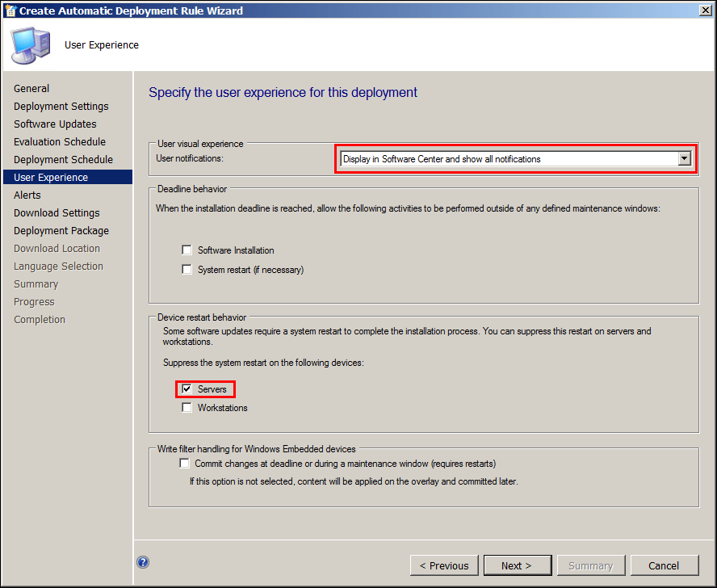Viewport: 717px width, 588px height.
Task: Open the Software Updates step
Action: (x=55, y=124)
